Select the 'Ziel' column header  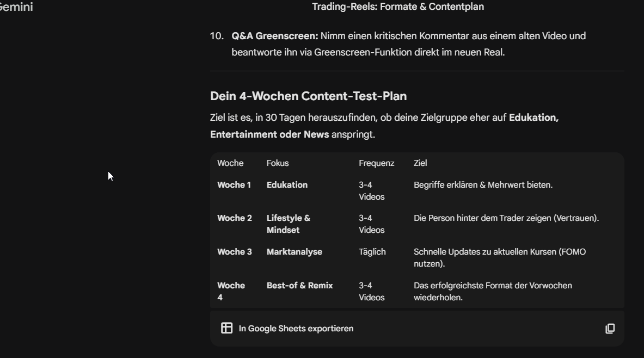tap(420, 163)
